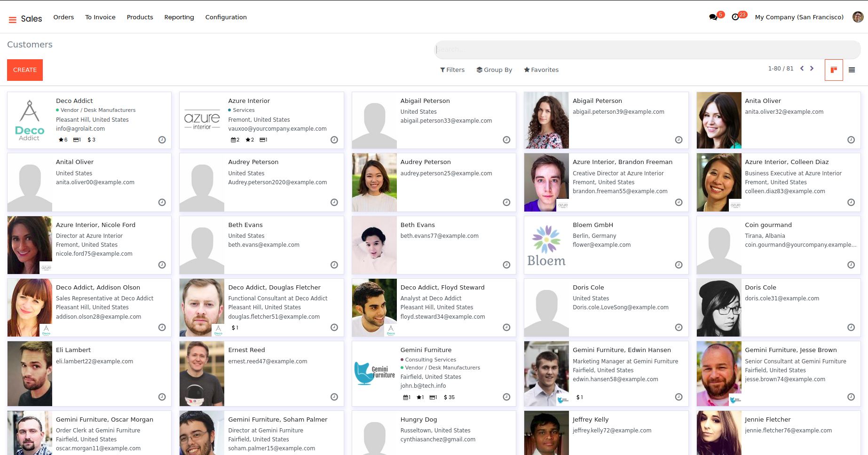
Task: Go to the previous page of customers
Action: pyautogui.click(x=802, y=69)
